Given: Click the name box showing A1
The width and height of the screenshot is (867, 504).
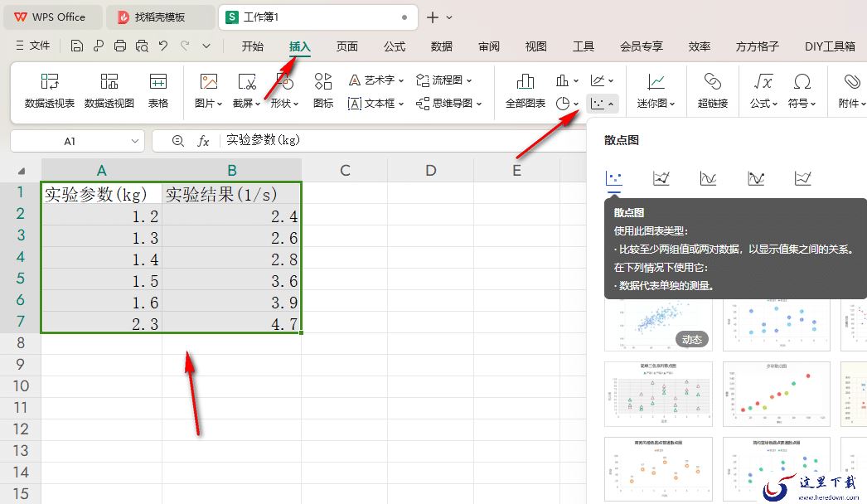Looking at the screenshot, I should coord(77,141).
